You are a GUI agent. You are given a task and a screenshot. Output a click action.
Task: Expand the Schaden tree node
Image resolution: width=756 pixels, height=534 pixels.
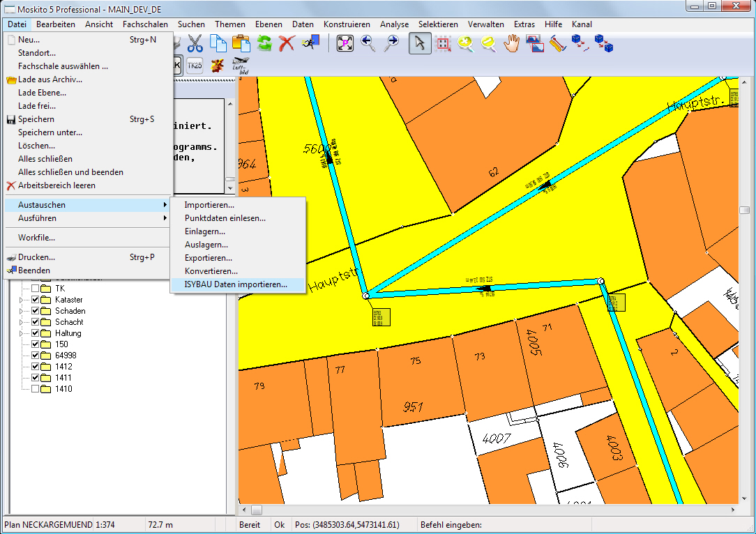tap(21, 311)
